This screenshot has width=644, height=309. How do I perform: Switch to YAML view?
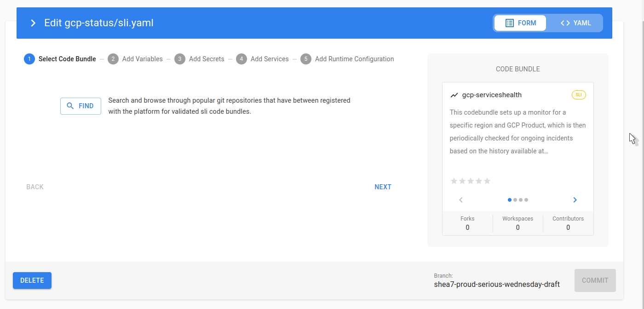(575, 23)
